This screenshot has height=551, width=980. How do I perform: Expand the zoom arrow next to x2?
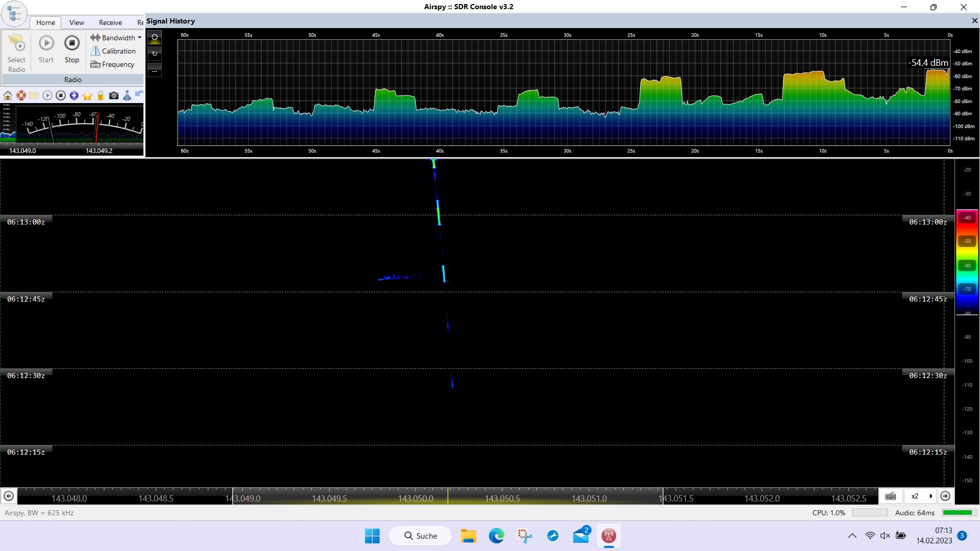[931, 496]
